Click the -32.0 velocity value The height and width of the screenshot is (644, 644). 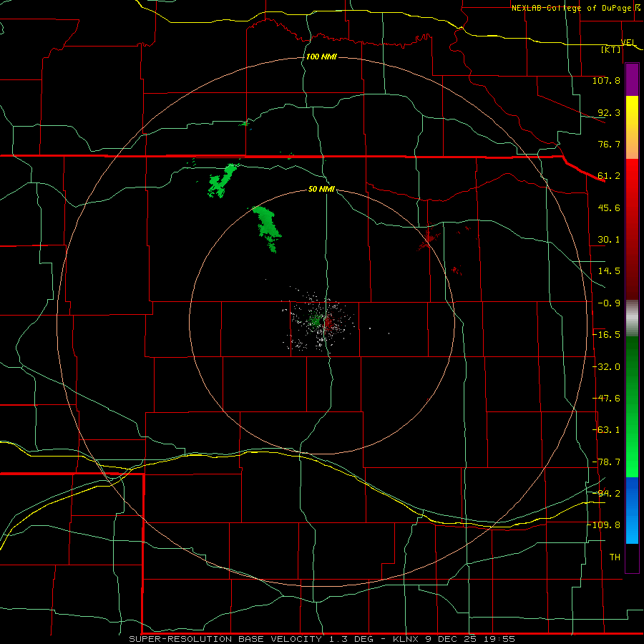pyautogui.click(x=606, y=367)
